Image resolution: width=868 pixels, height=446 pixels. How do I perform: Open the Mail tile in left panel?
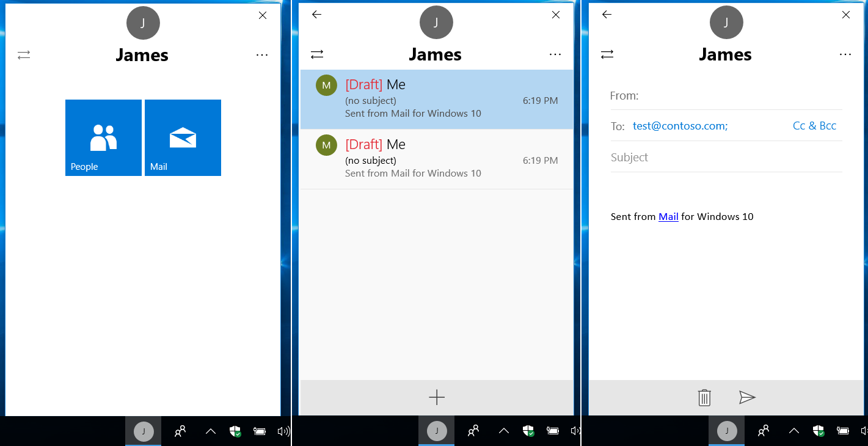click(x=183, y=137)
